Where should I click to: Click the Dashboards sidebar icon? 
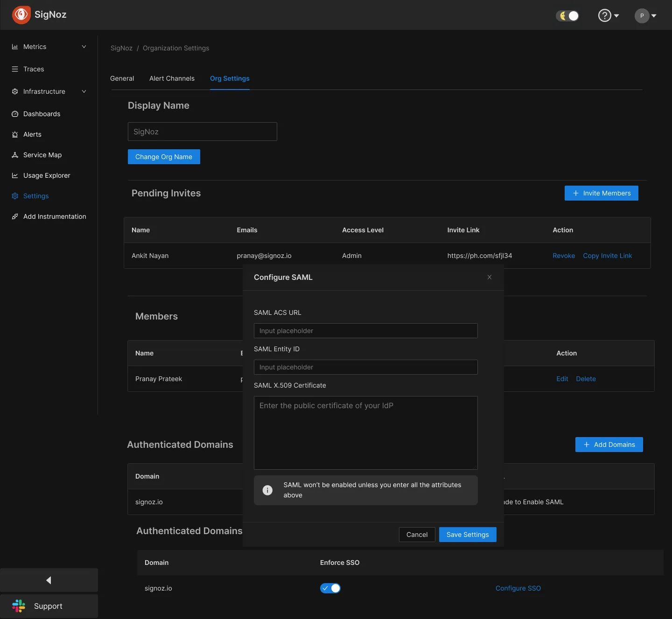[15, 114]
